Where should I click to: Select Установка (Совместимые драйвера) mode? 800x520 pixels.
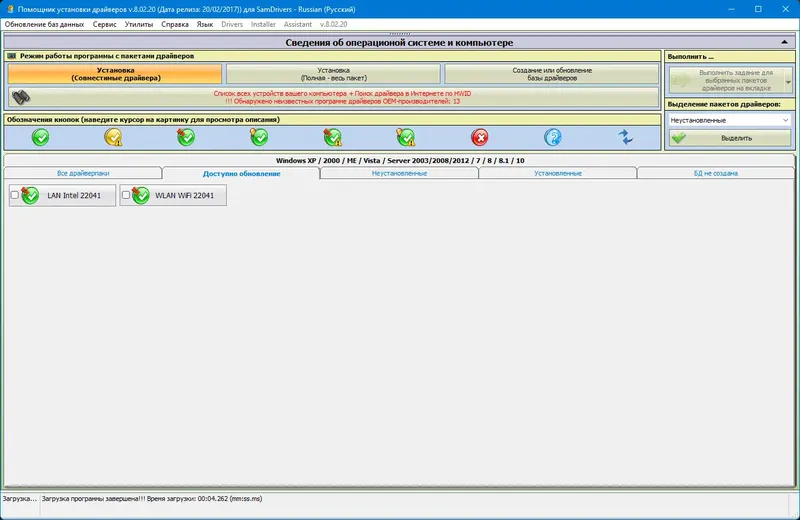pyautogui.click(x=115, y=74)
